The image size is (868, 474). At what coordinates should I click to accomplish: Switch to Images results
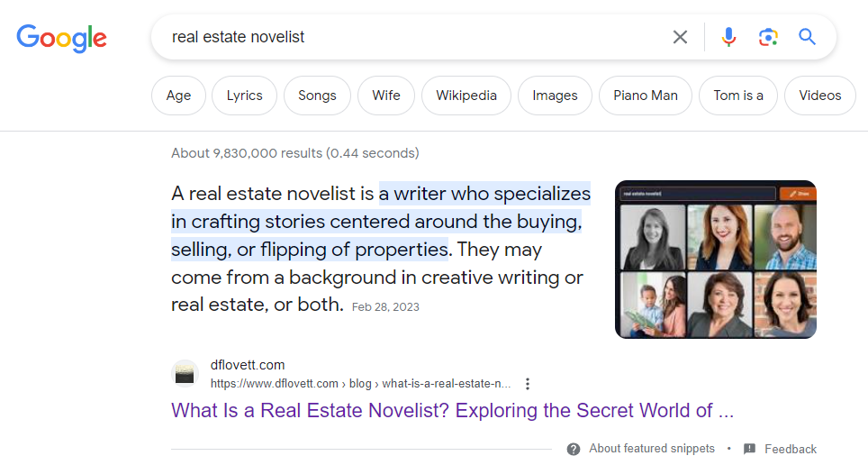(x=555, y=96)
